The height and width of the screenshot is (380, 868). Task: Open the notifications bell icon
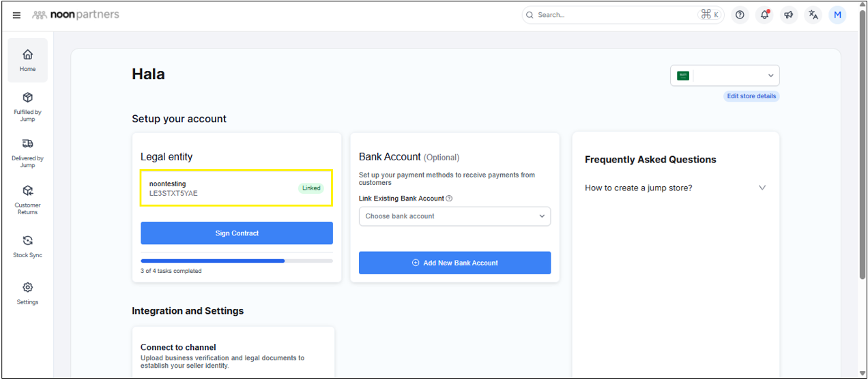coord(764,15)
